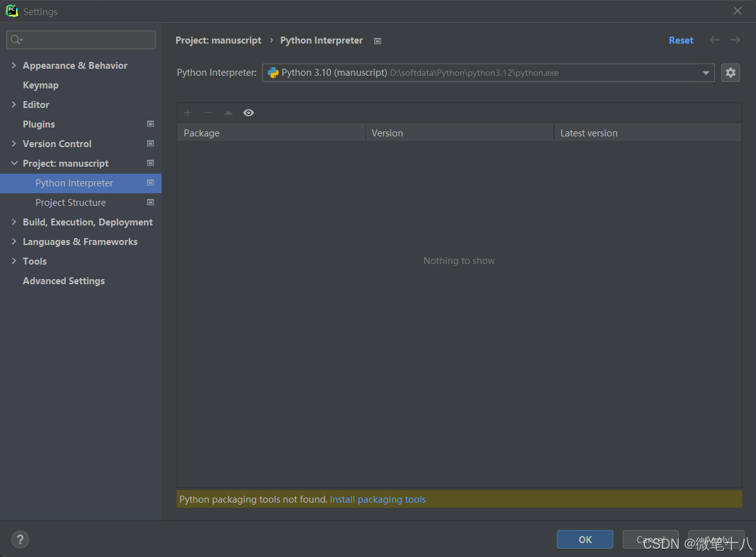Click the project-level icon beside the Python Interpreter breadcrumb
The width and height of the screenshot is (756, 557).
pyautogui.click(x=377, y=41)
